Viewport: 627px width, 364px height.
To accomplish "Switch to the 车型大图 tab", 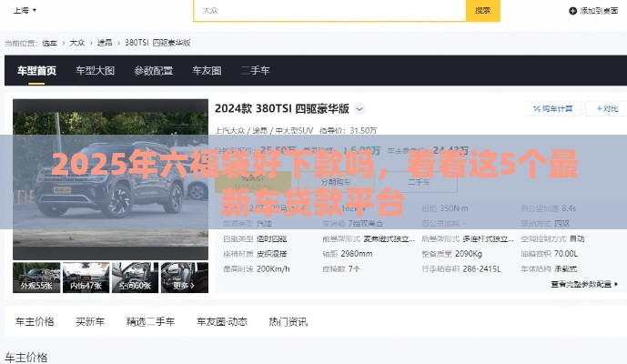I will (x=96, y=71).
